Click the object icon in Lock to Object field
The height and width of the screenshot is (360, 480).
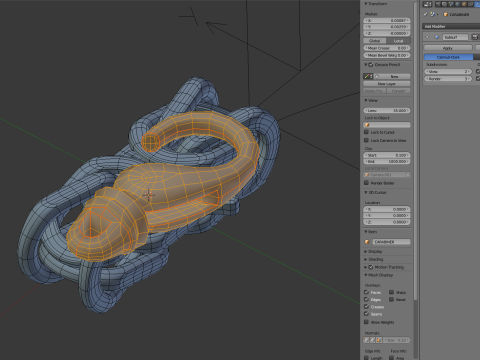[x=367, y=124]
